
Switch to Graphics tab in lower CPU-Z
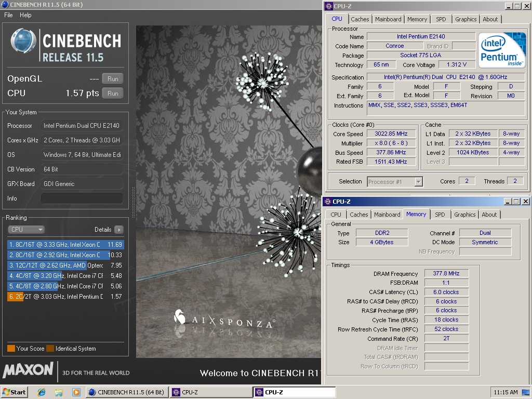click(464, 215)
